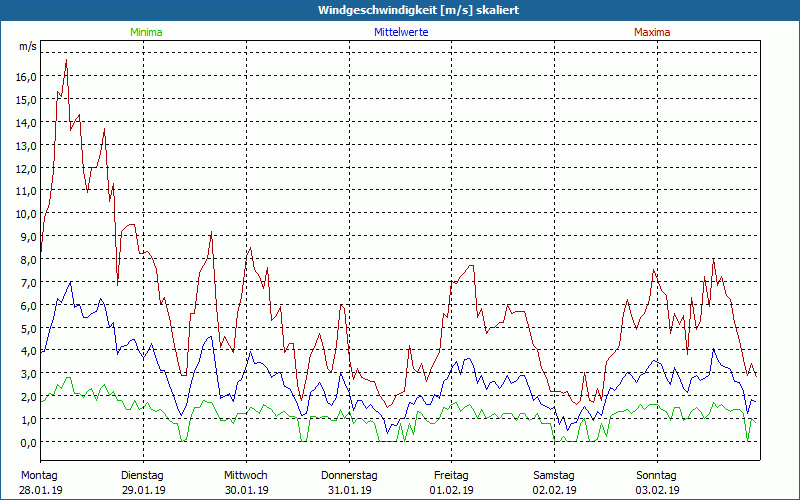Select the Donnerstag day label

click(x=349, y=475)
